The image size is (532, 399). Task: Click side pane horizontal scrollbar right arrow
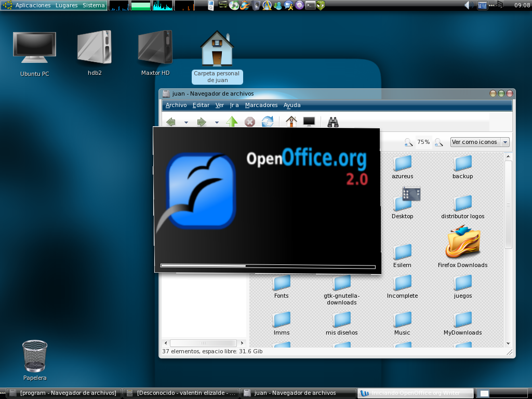pyautogui.click(x=242, y=343)
